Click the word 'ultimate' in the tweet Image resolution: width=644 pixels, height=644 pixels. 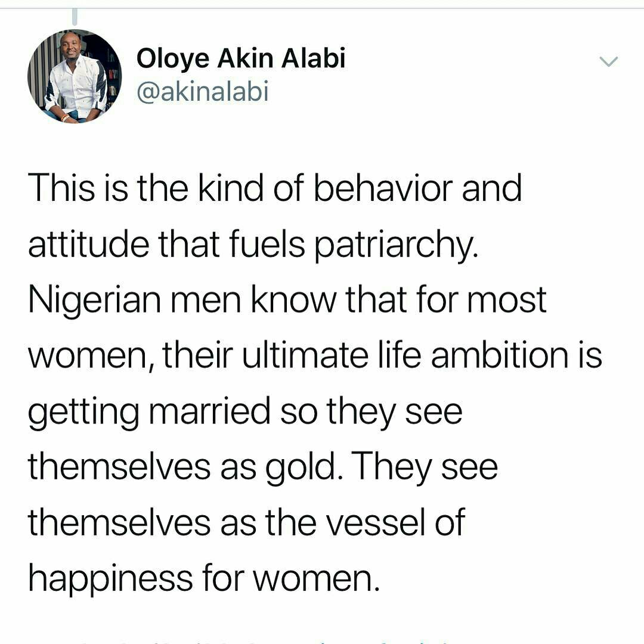(305, 355)
